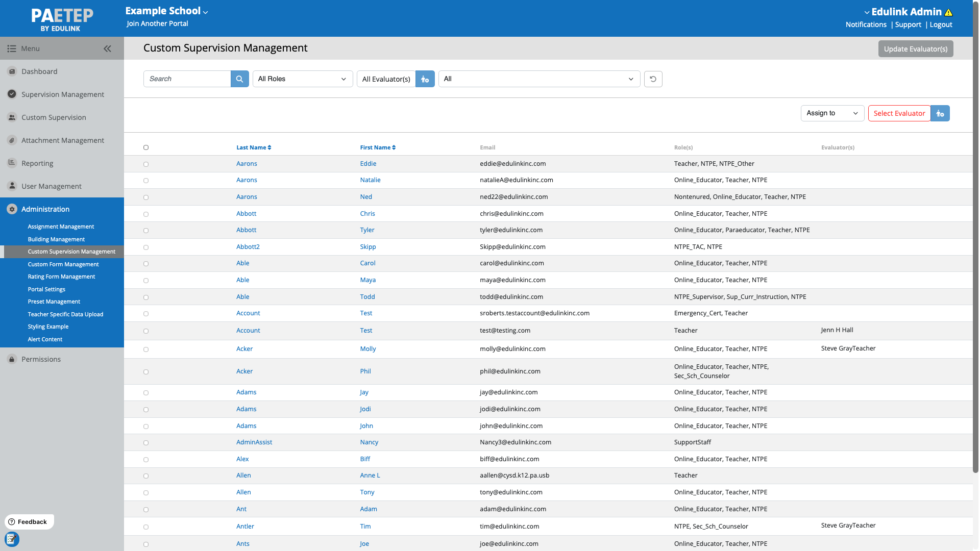Click into the Search input field

[x=187, y=79]
